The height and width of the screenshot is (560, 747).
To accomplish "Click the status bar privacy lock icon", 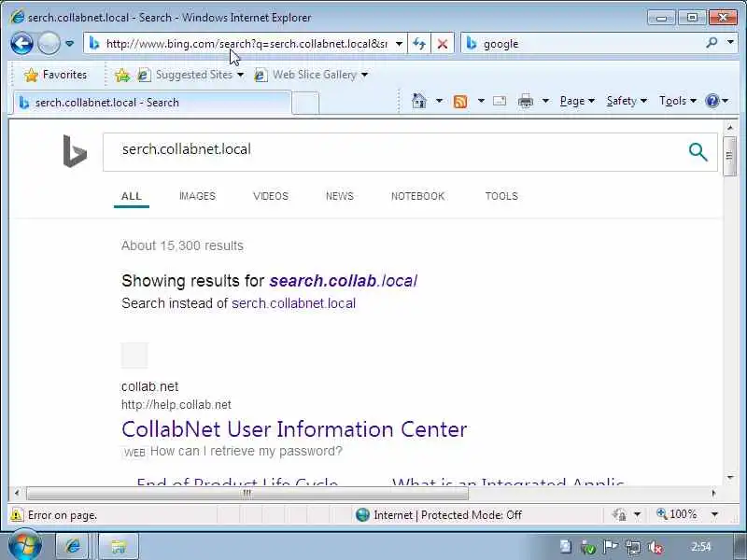I will (619, 514).
